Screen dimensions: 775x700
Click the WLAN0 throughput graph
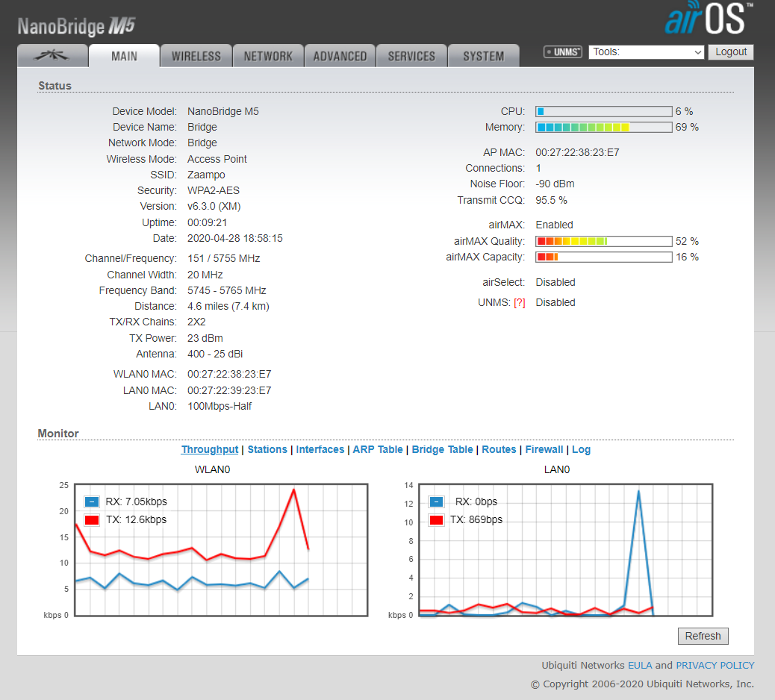(x=222, y=550)
